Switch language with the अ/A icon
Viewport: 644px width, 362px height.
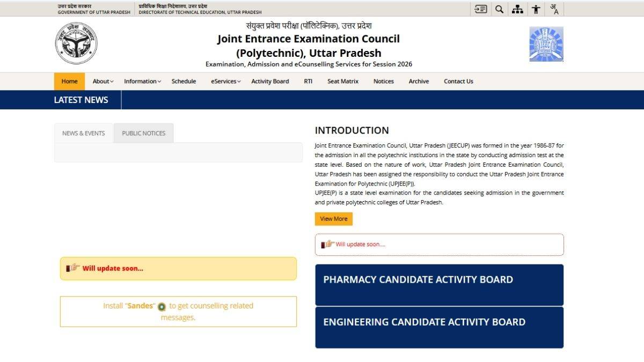pos(554,9)
